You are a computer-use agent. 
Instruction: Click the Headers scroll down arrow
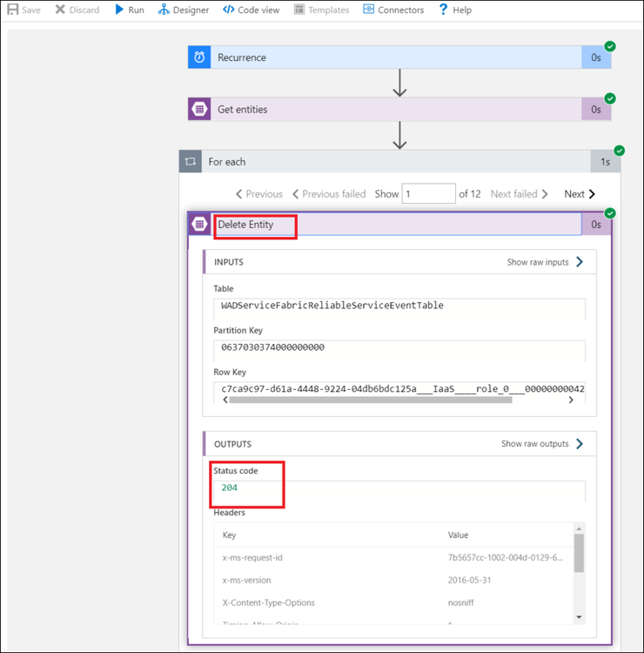tap(579, 617)
